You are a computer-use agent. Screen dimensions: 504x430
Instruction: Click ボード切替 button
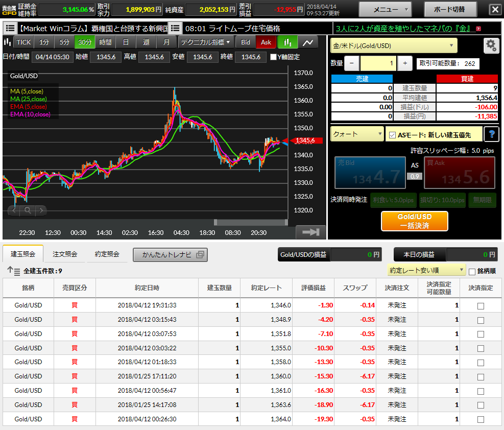[x=449, y=9]
